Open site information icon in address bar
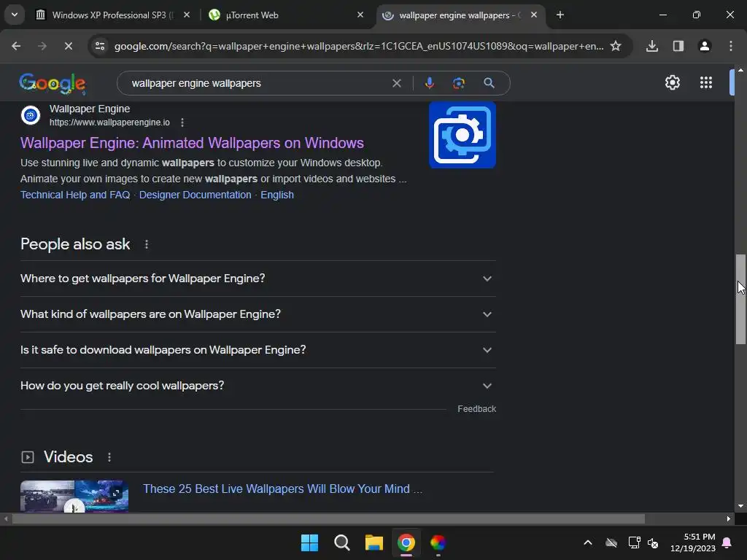This screenshot has width=747, height=560. [x=100, y=46]
